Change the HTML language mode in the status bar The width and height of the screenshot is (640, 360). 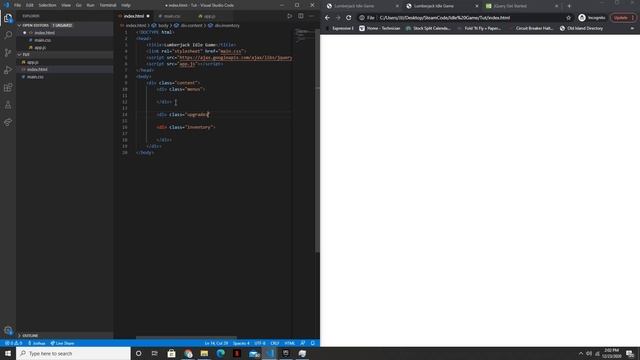coord(290,343)
